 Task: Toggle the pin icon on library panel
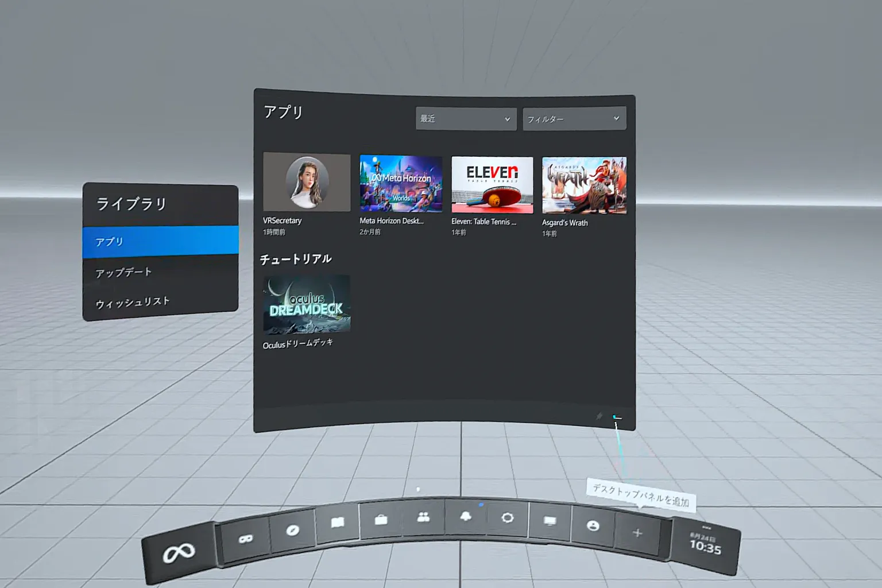[x=599, y=416]
